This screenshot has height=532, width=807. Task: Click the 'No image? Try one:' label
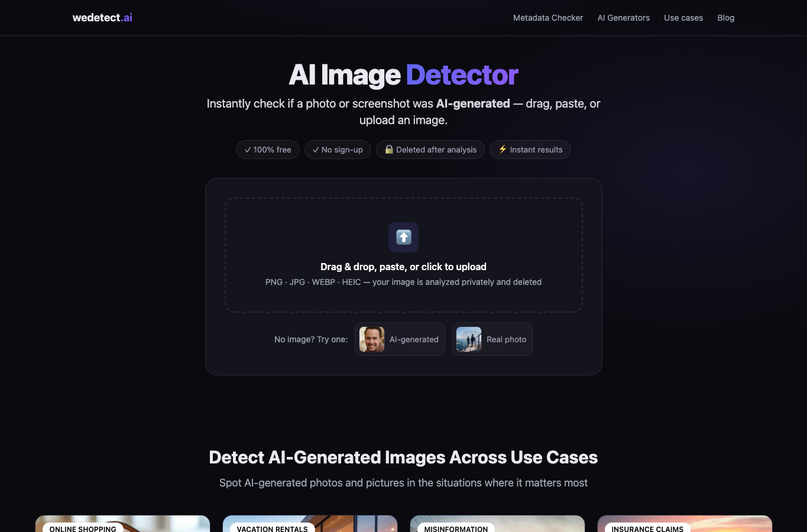click(311, 339)
